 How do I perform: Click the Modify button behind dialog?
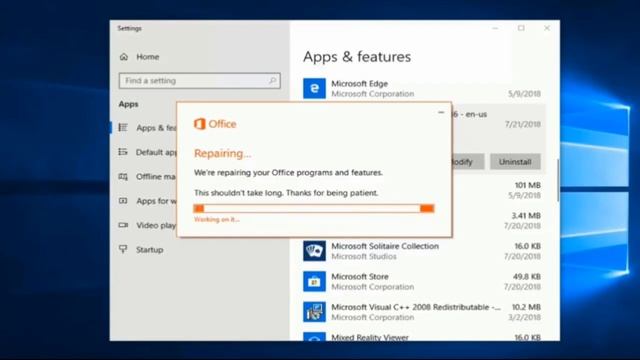coord(468,162)
